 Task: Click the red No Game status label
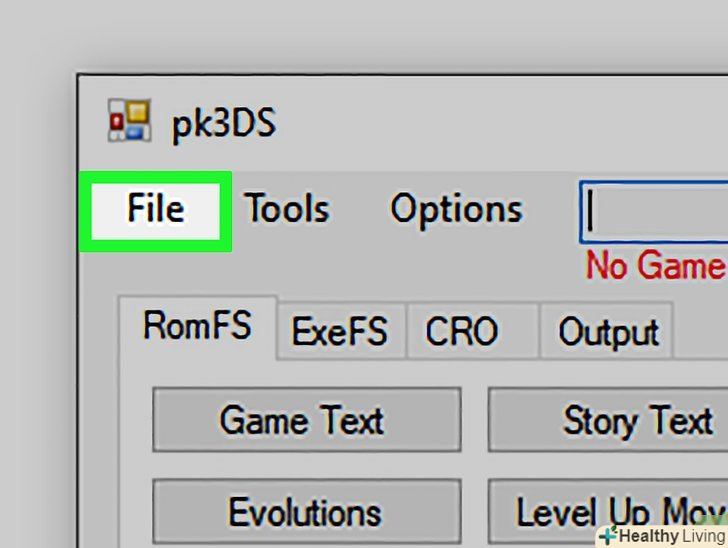coord(656,266)
